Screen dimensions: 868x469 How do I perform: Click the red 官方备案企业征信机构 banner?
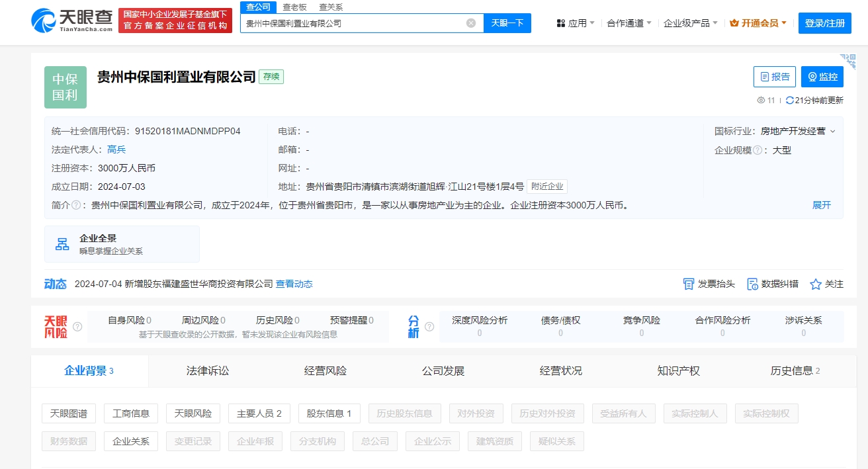pos(175,21)
